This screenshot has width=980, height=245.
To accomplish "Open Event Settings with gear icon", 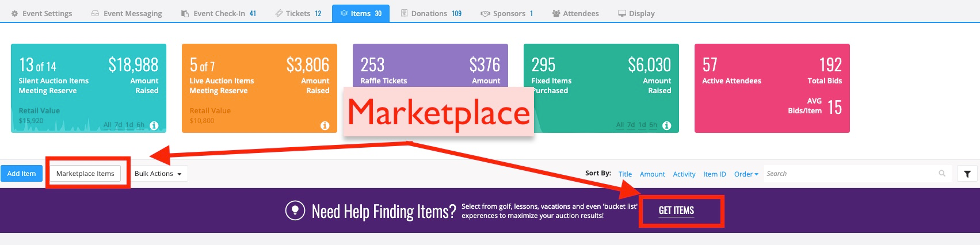I will click(x=42, y=13).
